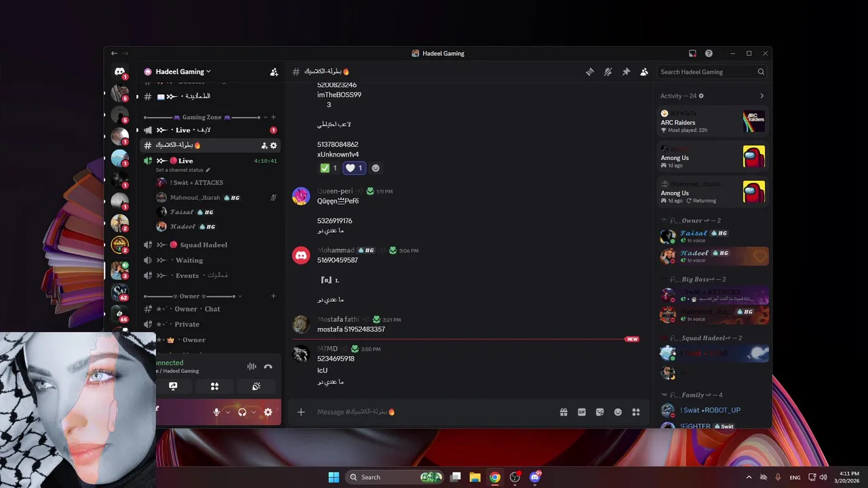Join the Events voice channel

click(210, 276)
